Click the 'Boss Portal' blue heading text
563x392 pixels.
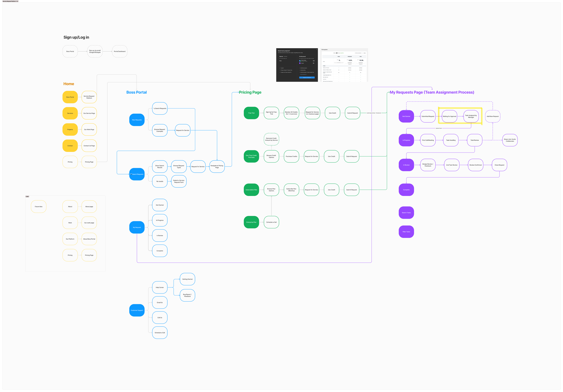pos(136,92)
